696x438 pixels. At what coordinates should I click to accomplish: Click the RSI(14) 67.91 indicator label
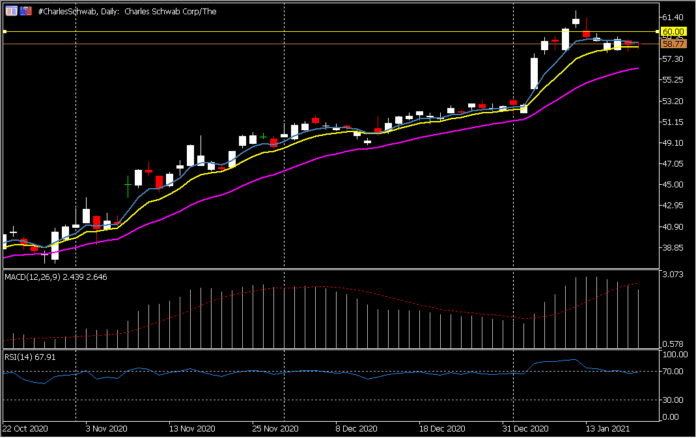30,357
